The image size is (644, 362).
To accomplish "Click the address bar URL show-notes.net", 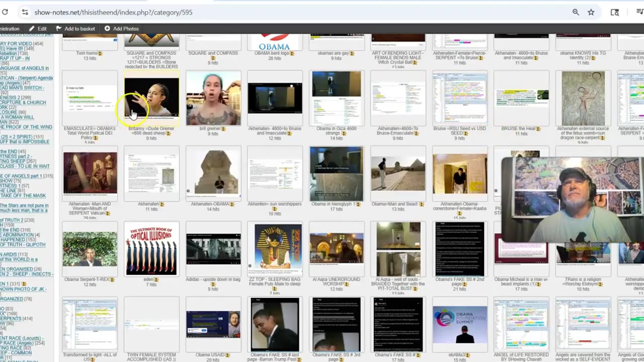I will point(113,12).
